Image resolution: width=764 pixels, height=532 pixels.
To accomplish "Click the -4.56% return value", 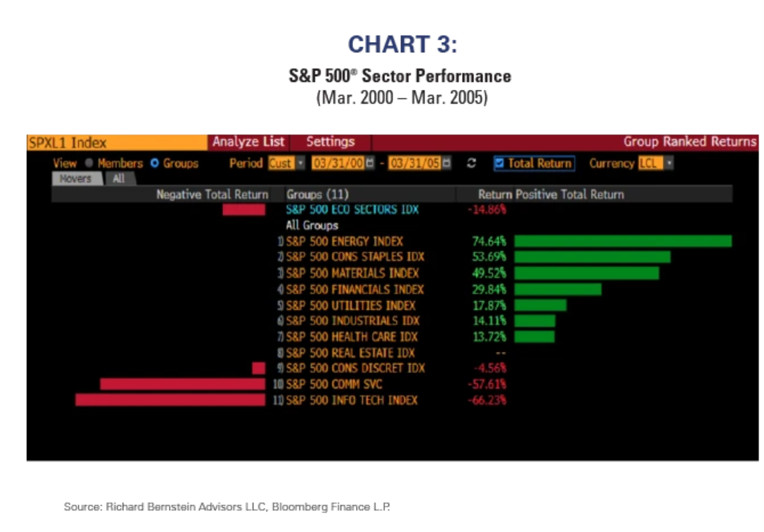I will pos(490,368).
